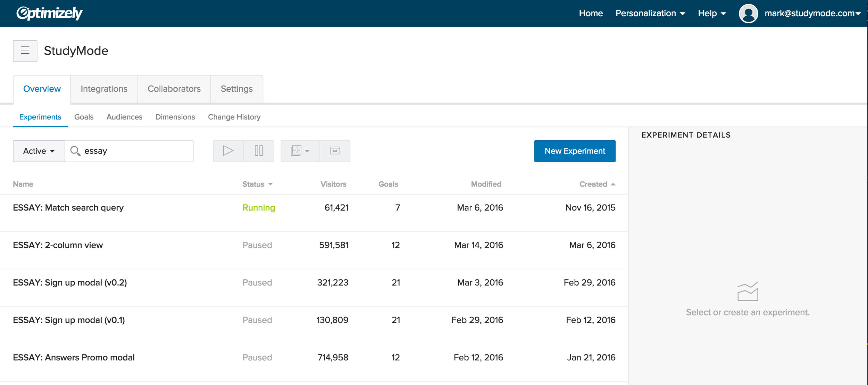Select the Change History sub-tab
The width and height of the screenshot is (868, 385).
pyautogui.click(x=234, y=117)
